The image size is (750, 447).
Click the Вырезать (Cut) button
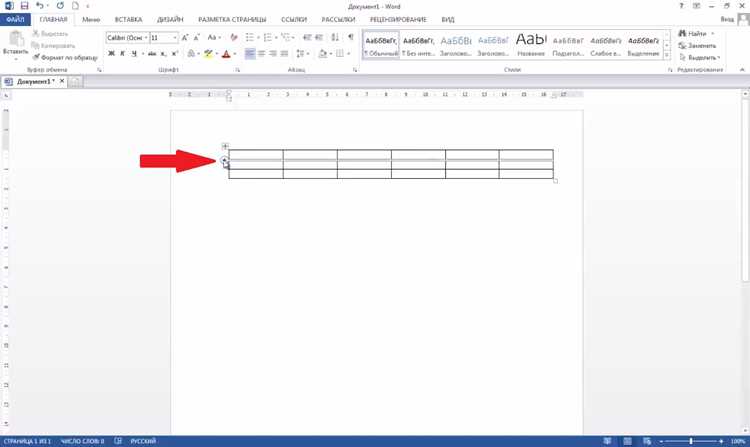pyautogui.click(x=50, y=33)
